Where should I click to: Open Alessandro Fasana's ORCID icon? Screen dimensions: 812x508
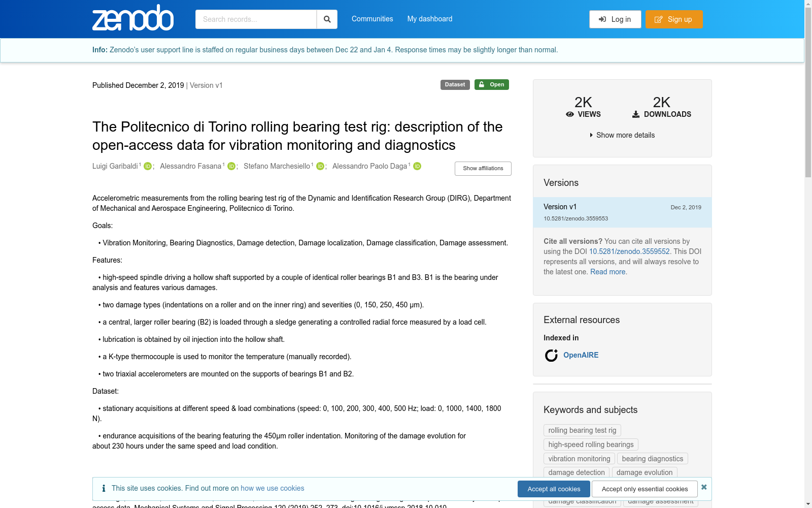(x=231, y=166)
